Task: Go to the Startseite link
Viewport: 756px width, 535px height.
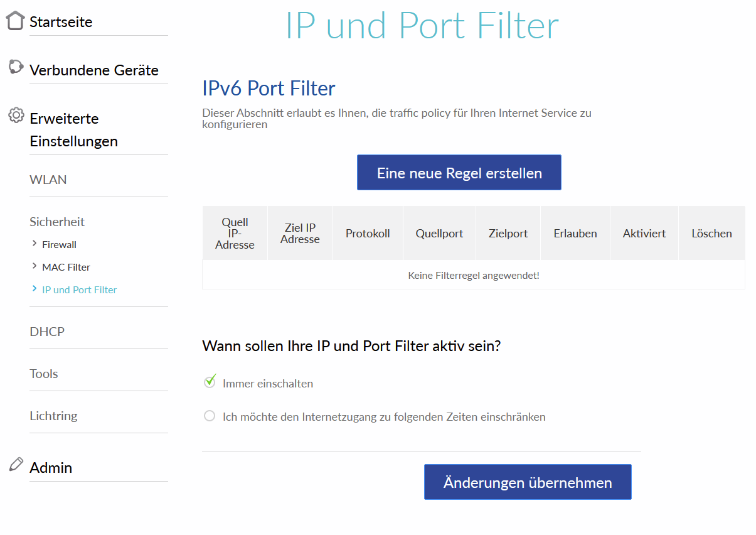Action: (x=61, y=22)
